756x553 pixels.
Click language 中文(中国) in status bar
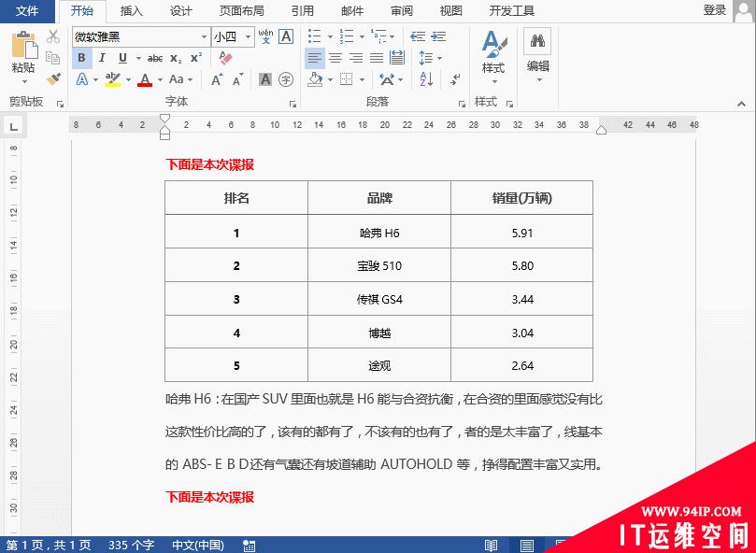[x=198, y=546]
